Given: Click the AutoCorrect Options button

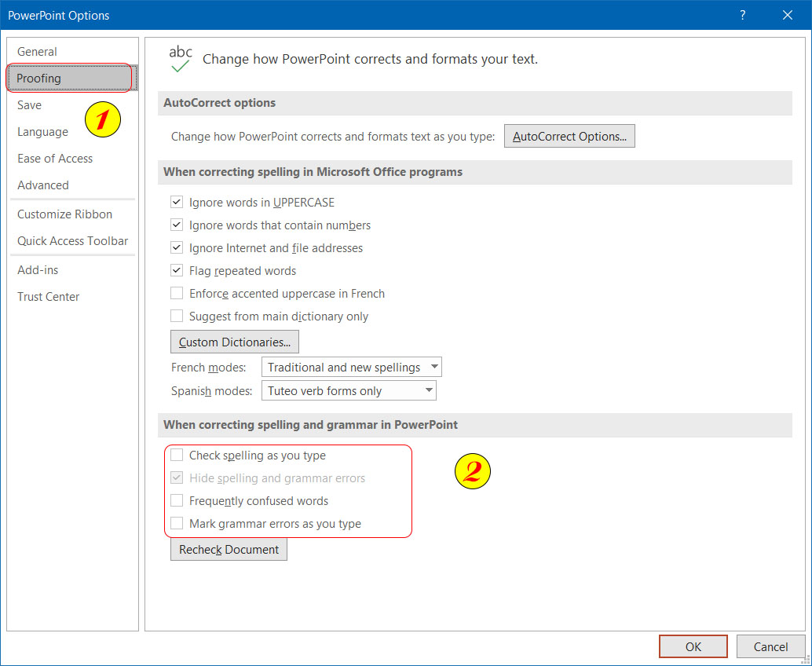Looking at the screenshot, I should [x=569, y=137].
